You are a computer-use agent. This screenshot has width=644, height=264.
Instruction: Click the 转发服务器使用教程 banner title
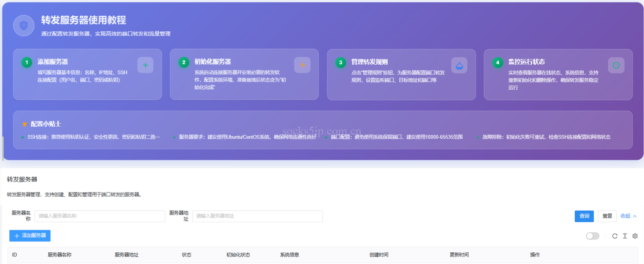[x=84, y=20]
